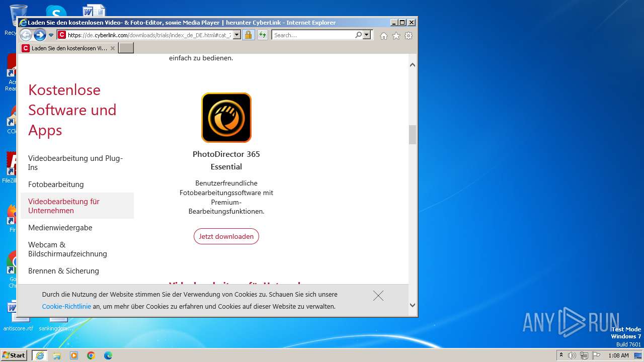Select the Laden Sie den kostenlosen browser tab
The image size is (644, 362).
[69, 48]
